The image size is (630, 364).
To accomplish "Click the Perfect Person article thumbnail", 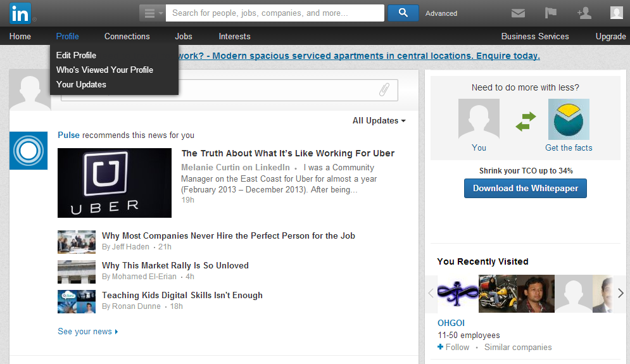I will coord(77,242).
